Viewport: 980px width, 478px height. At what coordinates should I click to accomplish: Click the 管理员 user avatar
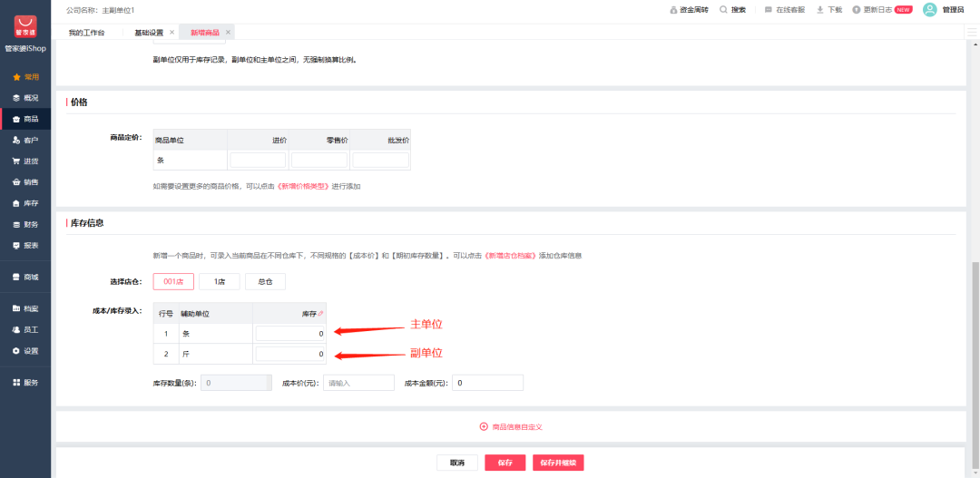pyautogui.click(x=930, y=9)
